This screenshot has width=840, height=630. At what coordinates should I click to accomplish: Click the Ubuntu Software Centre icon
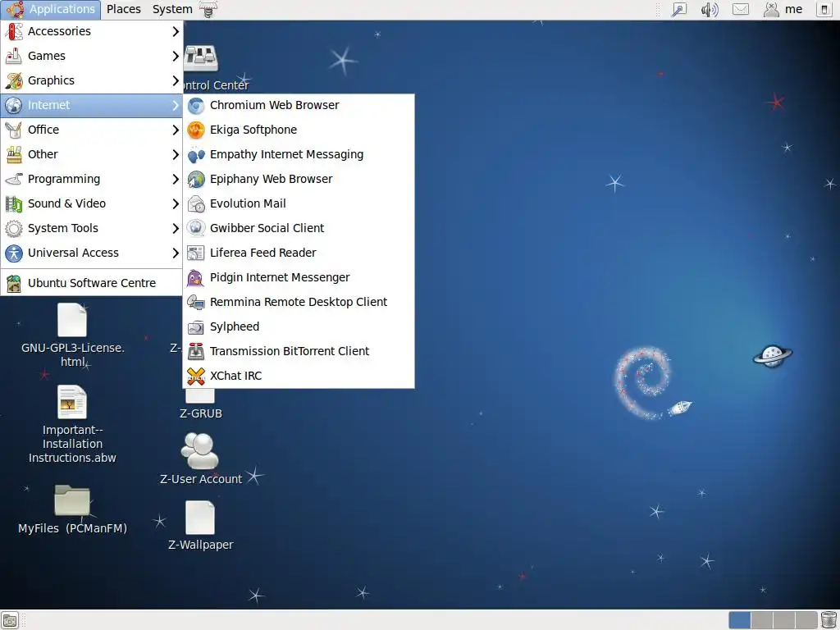tap(14, 283)
